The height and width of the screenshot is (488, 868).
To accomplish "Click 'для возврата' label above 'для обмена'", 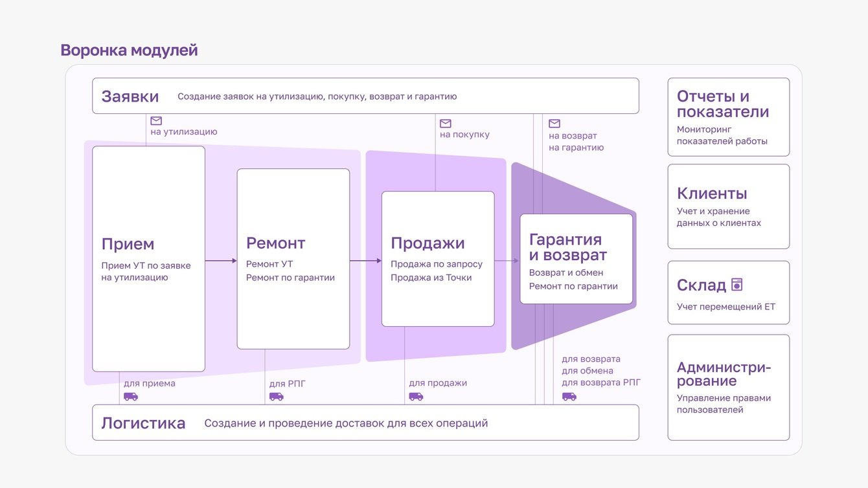I will (x=591, y=359).
